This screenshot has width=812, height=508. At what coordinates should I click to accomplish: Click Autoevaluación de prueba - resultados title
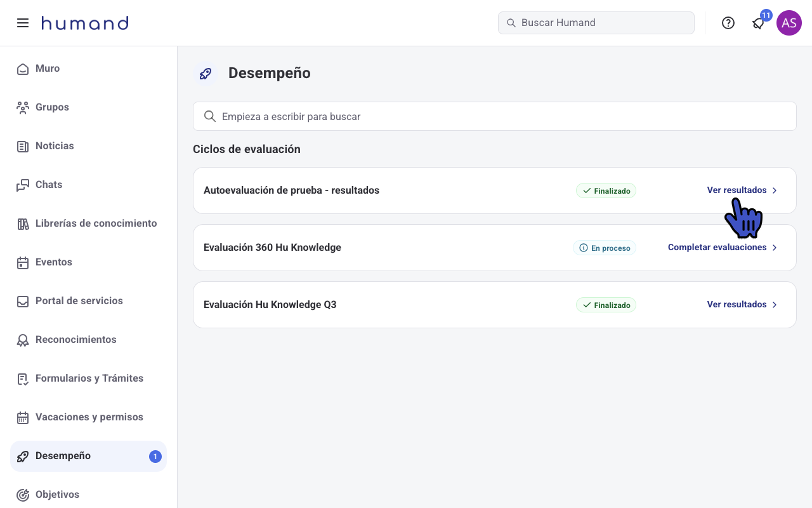tap(291, 190)
